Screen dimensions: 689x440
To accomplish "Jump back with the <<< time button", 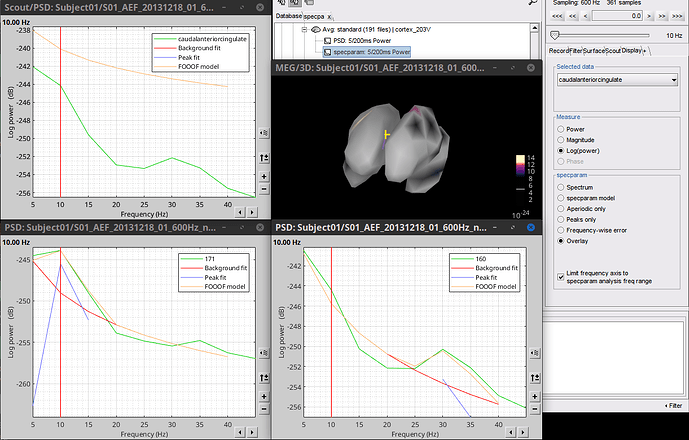I will pos(557,16).
